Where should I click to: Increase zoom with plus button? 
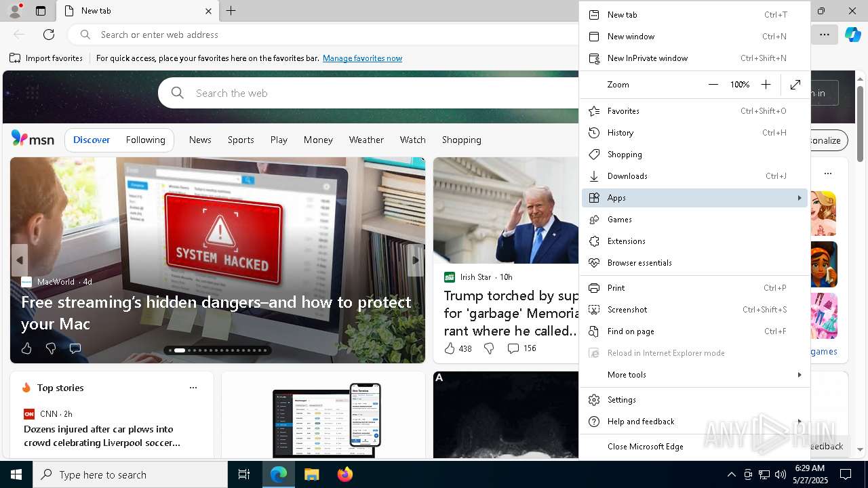(766, 85)
